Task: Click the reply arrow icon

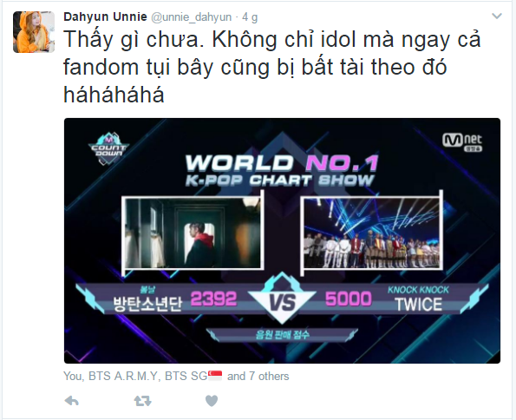Action: coord(71,401)
